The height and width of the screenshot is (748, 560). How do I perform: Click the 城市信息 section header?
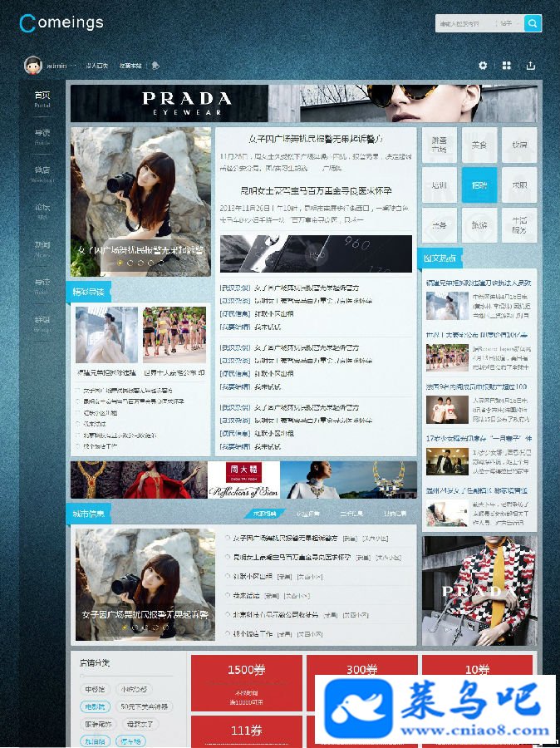click(89, 514)
